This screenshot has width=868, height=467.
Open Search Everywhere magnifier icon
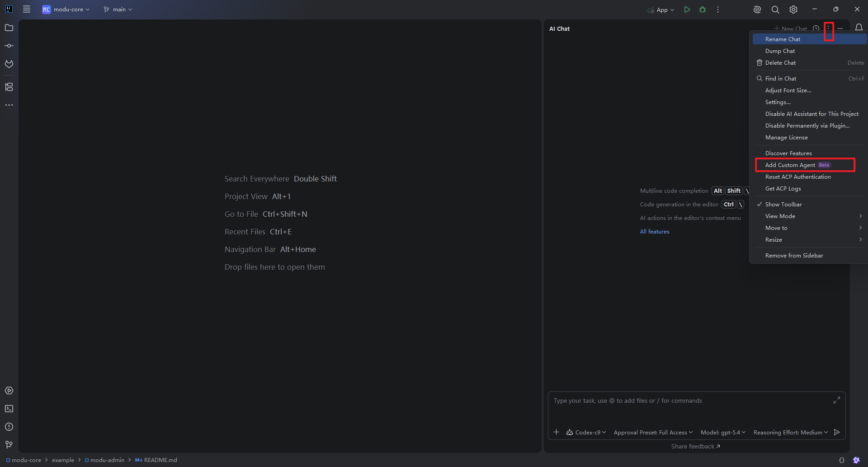pos(775,10)
